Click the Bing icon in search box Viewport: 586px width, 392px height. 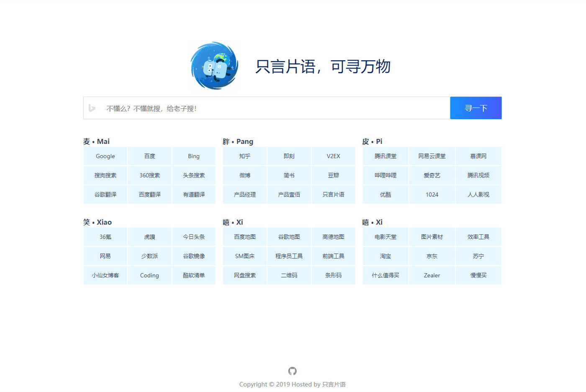coord(92,108)
